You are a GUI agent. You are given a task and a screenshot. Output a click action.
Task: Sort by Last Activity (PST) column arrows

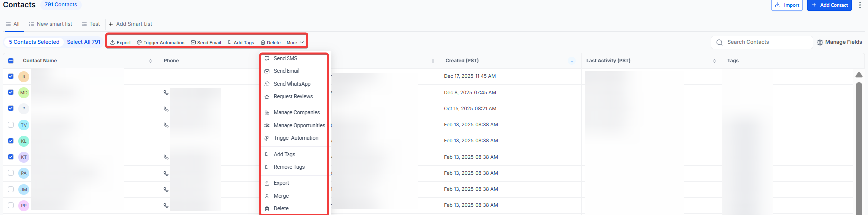click(714, 61)
